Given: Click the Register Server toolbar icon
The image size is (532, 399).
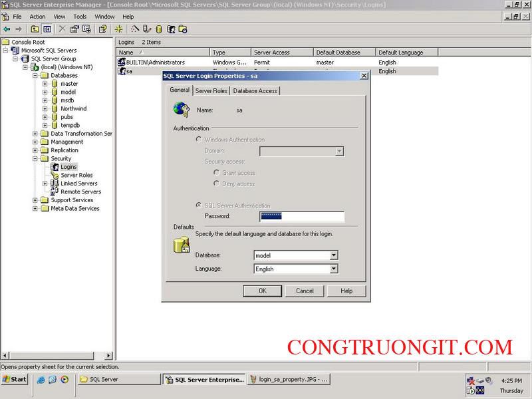Looking at the screenshot, I should (x=146, y=29).
